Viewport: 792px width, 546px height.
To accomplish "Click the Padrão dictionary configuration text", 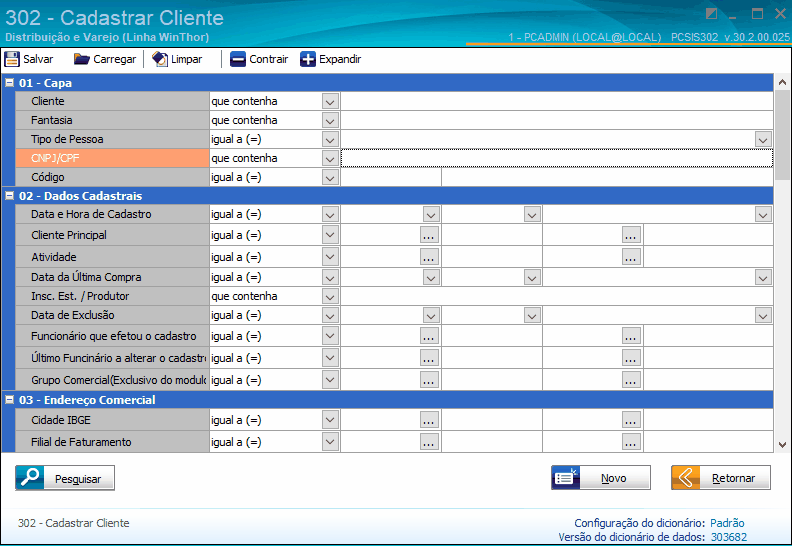I will coord(727,523).
